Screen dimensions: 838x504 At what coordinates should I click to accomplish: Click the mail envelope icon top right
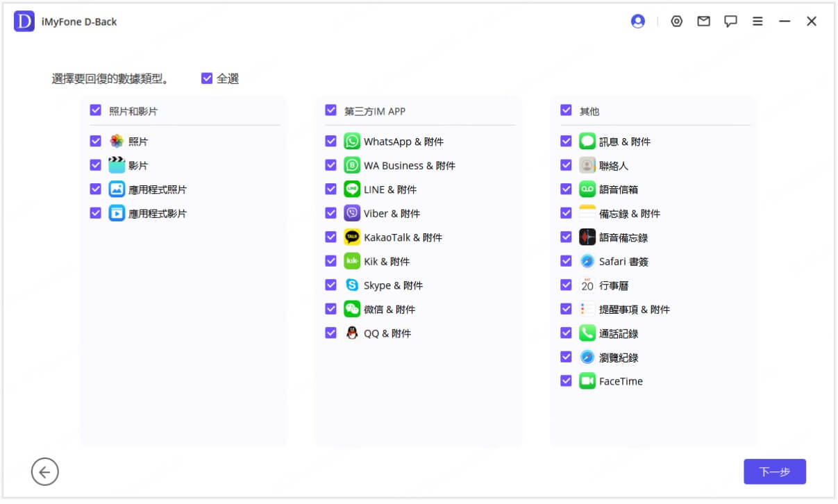pos(703,21)
